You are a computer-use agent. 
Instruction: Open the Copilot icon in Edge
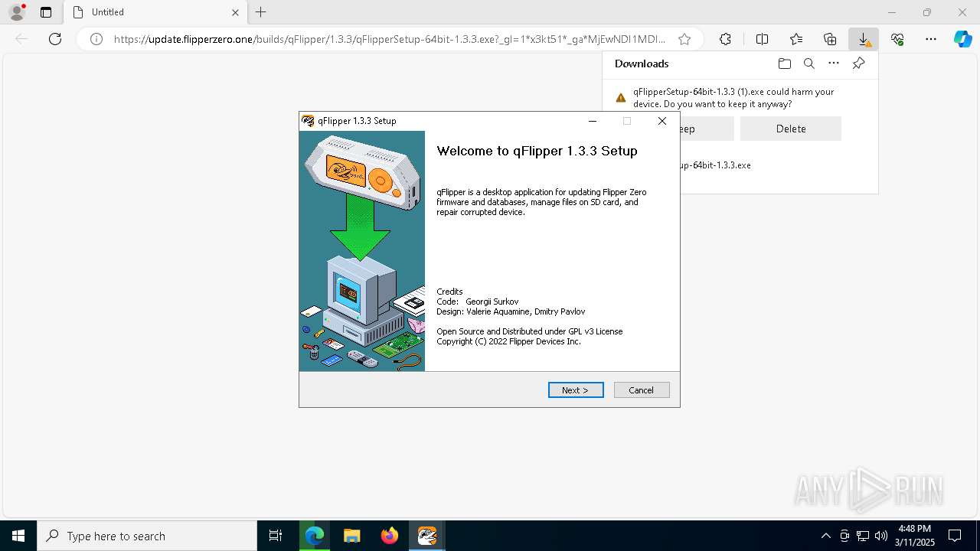coord(962,39)
